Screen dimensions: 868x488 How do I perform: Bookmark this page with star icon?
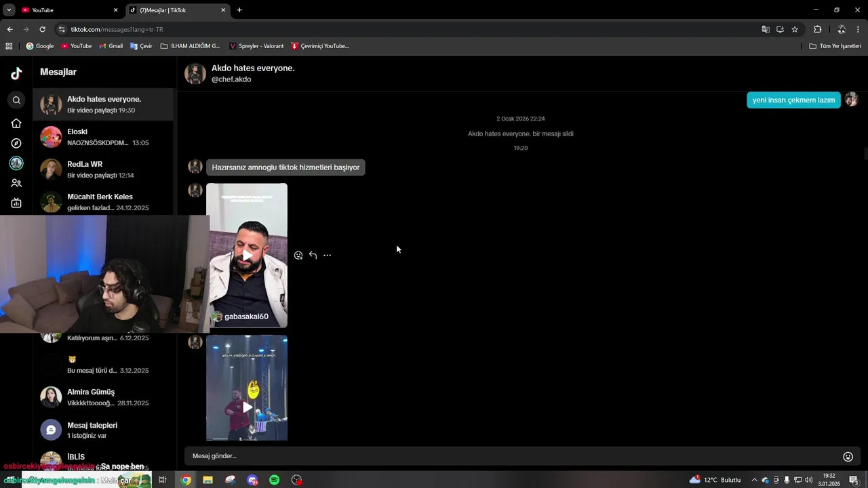pyautogui.click(x=795, y=29)
